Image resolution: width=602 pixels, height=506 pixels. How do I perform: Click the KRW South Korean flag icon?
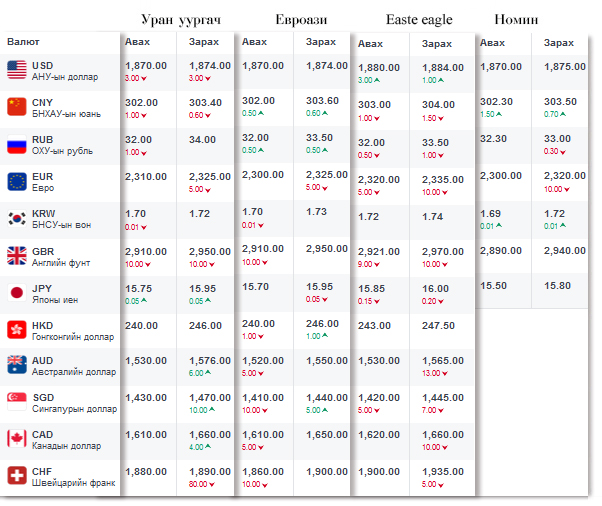[17, 218]
